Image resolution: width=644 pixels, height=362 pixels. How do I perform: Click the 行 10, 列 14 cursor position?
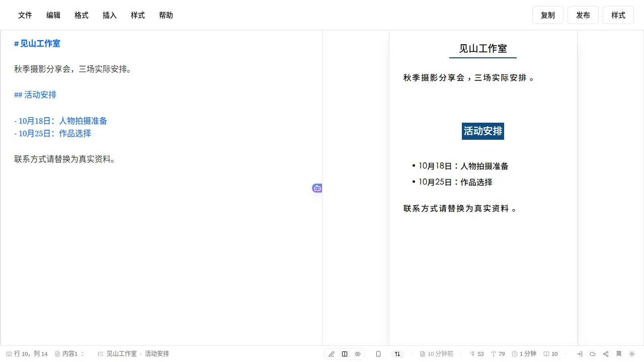tap(27, 354)
